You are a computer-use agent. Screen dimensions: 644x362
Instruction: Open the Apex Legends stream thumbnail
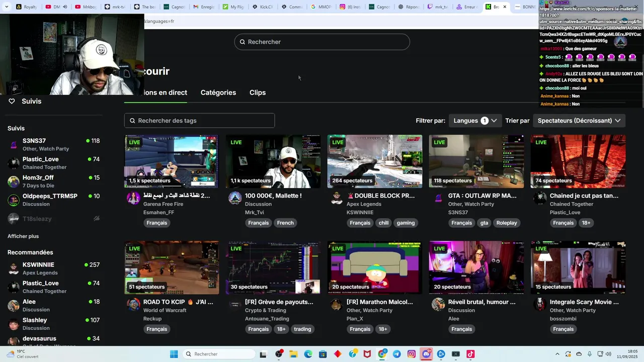pyautogui.click(x=375, y=161)
